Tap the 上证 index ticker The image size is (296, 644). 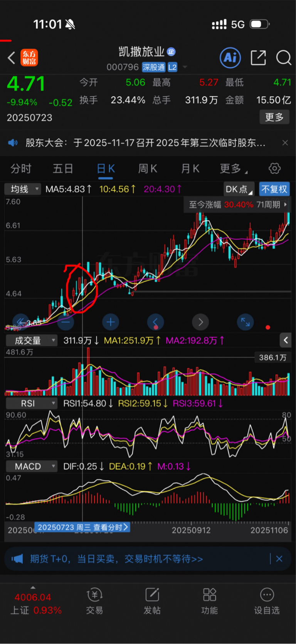pyautogui.click(x=35, y=604)
